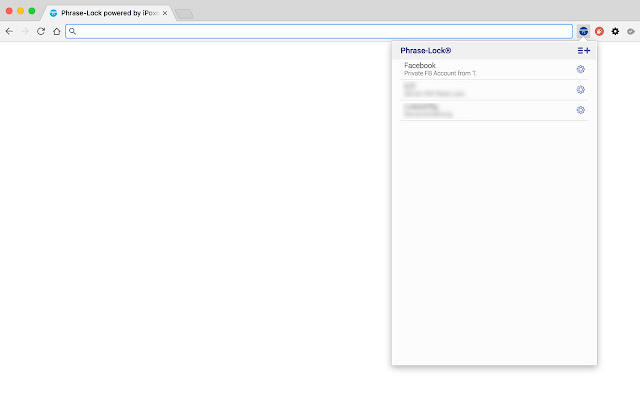
Task: Click the browser forward arrow
Action: pyautogui.click(x=25, y=31)
